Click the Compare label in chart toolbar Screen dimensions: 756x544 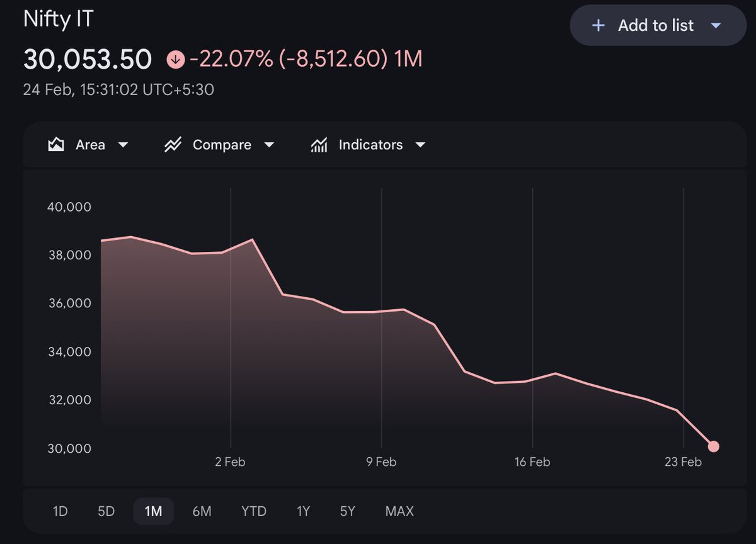[222, 145]
